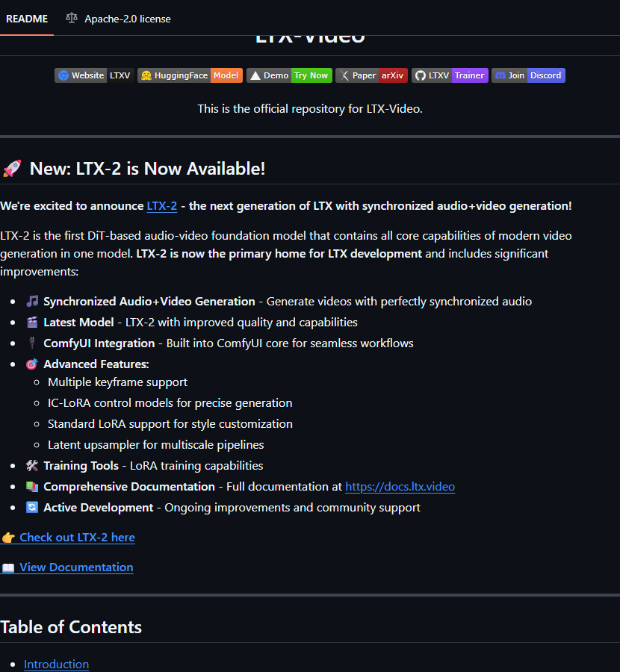Open the https://docs.ltx.video link
Image resolution: width=620 pixels, height=672 pixels.
pyautogui.click(x=400, y=486)
